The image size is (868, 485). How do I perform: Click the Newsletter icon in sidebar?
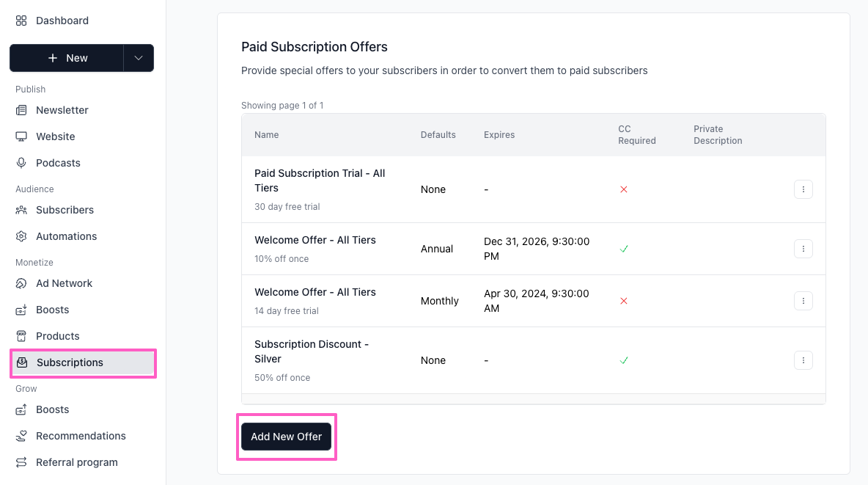[x=21, y=110]
